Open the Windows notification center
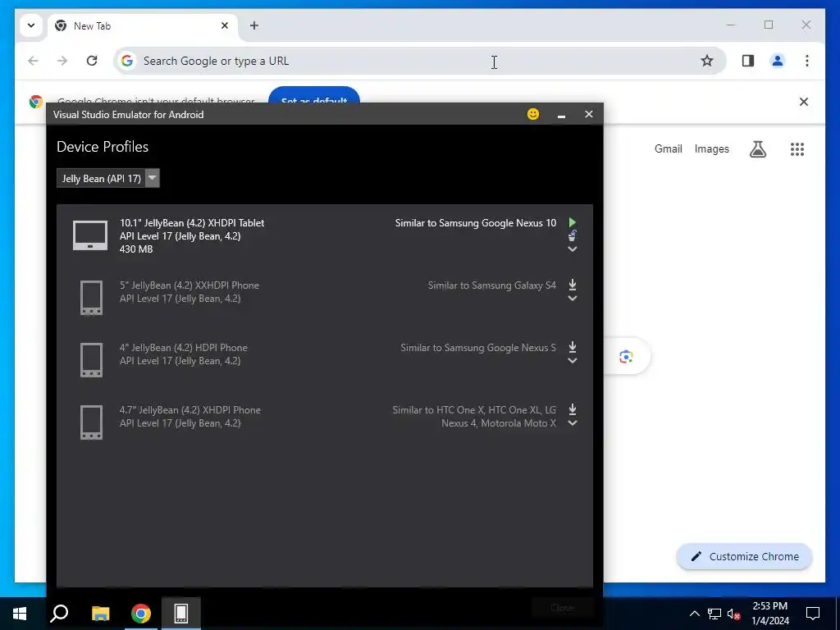Viewport: 840px width, 630px height. 813,614
